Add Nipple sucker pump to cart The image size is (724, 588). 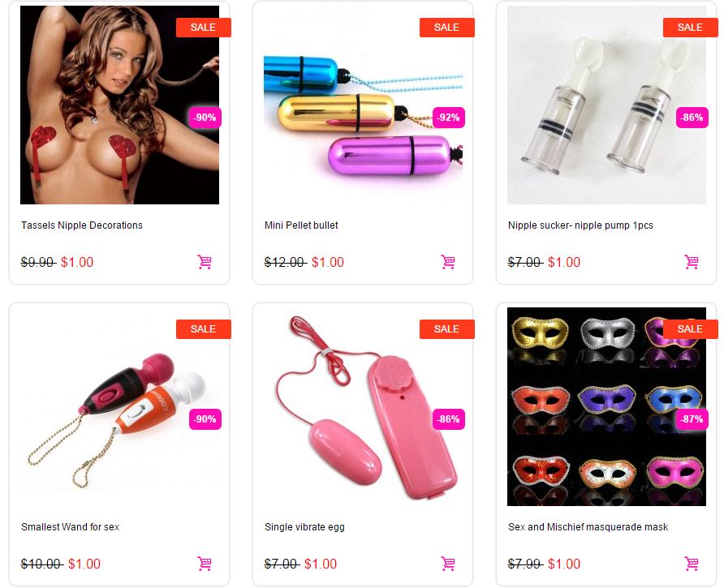coord(692,262)
